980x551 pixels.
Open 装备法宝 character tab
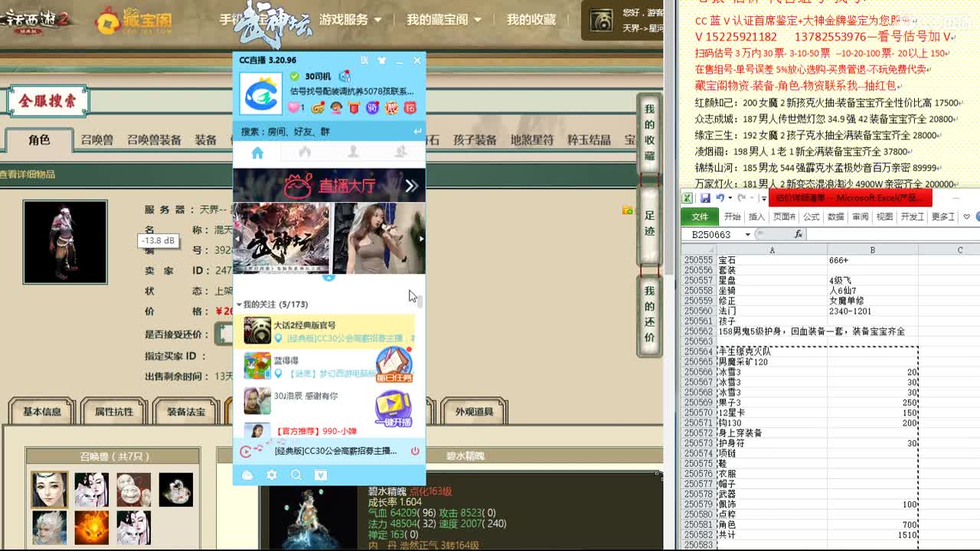point(186,412)
